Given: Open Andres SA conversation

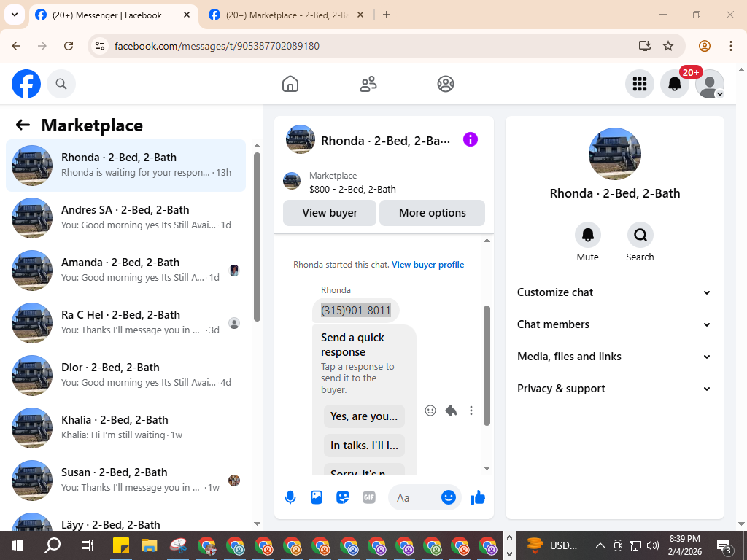Looking at the screenshot, I should coord(125,217).
